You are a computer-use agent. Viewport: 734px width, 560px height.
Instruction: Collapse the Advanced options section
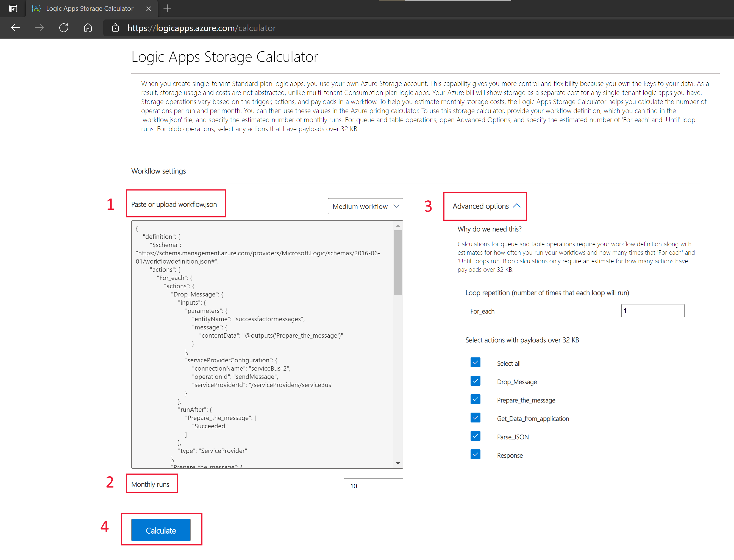486,206
